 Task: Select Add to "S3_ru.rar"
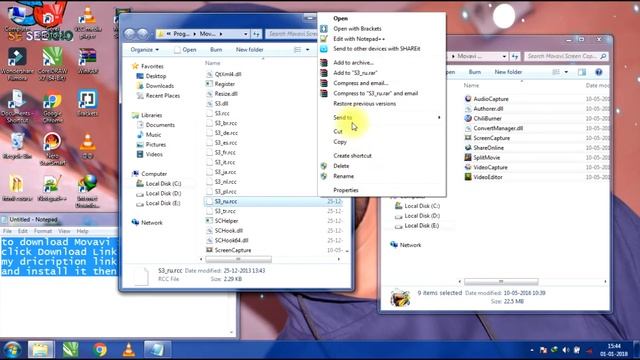(355, 73)
